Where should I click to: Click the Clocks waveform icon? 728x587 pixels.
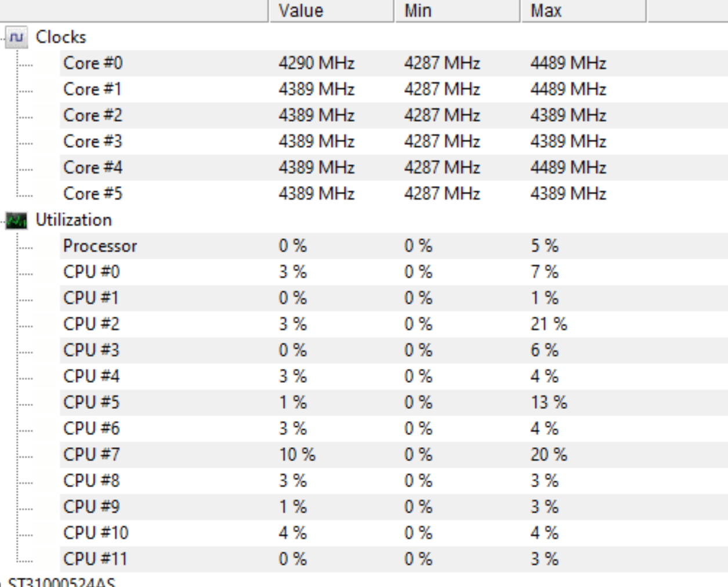tap(16, 37)
